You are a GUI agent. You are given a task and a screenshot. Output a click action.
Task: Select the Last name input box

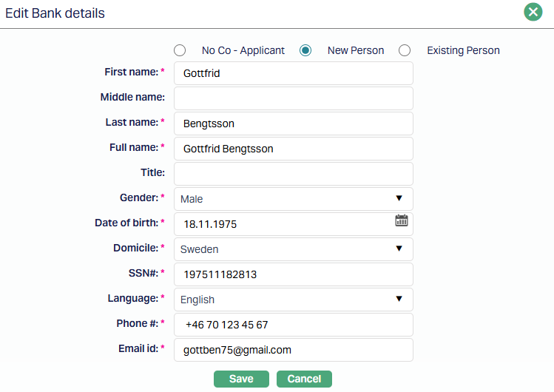coord(293,124)
